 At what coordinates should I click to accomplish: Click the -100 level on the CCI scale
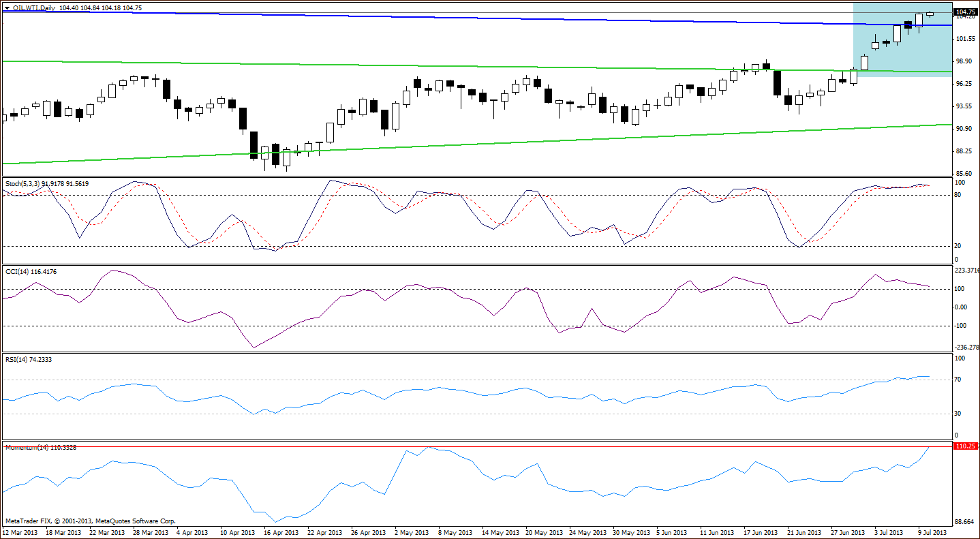(x=961, y=326)
